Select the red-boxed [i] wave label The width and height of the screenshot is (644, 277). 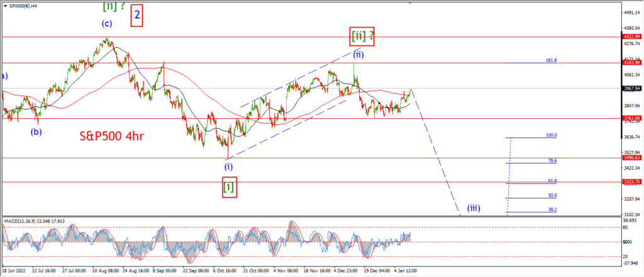(229, 187)
